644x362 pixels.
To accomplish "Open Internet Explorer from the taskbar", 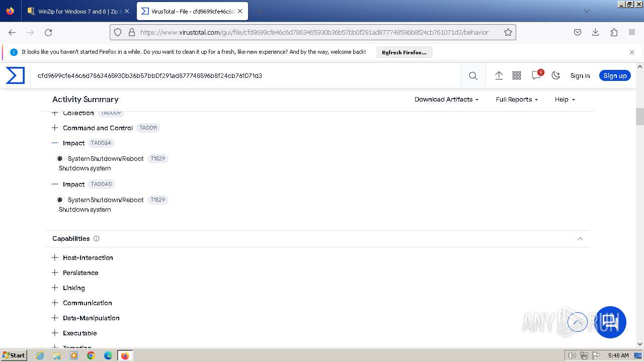I will (40, 355).
